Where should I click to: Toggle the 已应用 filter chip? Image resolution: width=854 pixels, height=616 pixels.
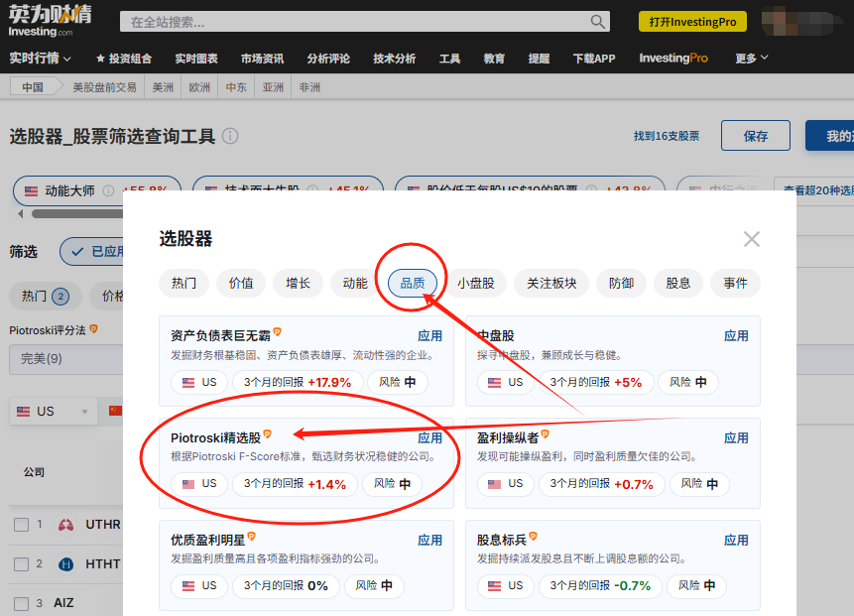[91, 251]
